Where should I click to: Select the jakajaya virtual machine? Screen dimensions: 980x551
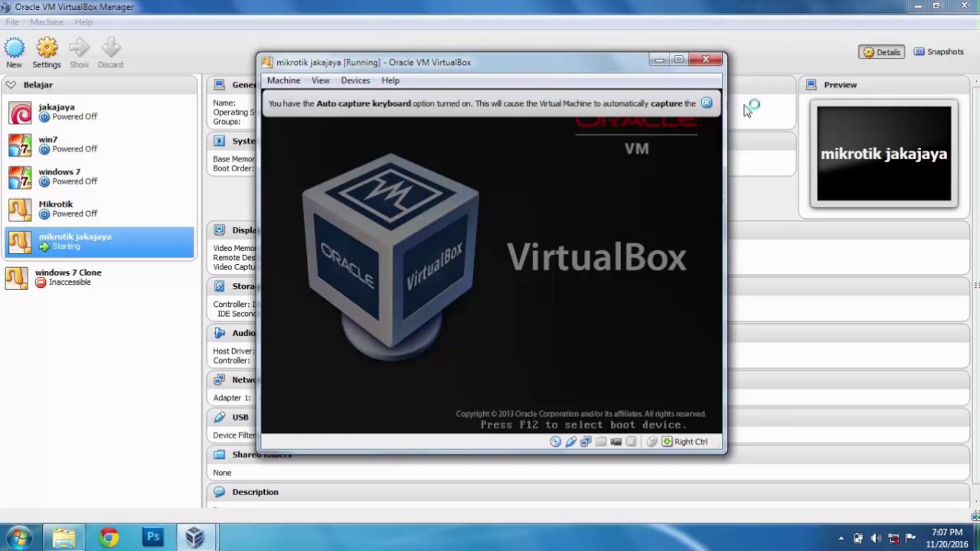(x=100, y=112)
